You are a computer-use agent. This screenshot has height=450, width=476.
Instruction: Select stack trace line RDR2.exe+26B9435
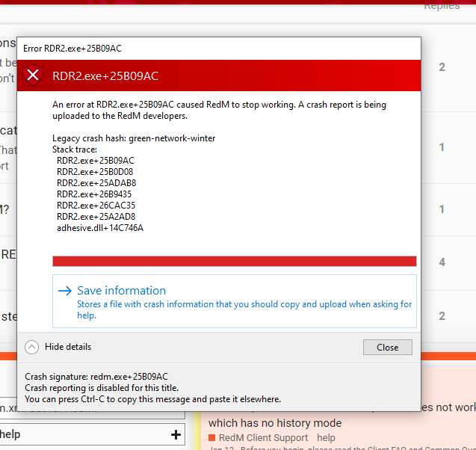coord(94,194)
